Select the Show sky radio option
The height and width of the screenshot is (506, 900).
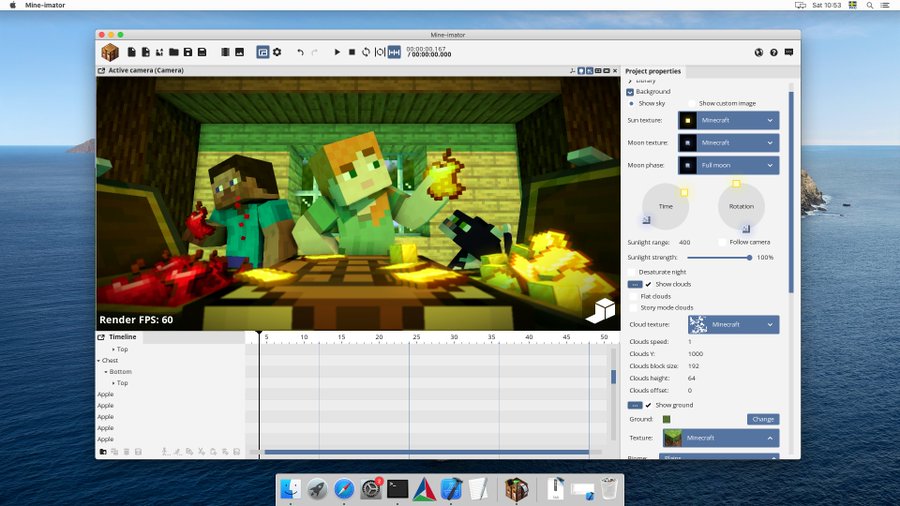(x=631, y=103)
